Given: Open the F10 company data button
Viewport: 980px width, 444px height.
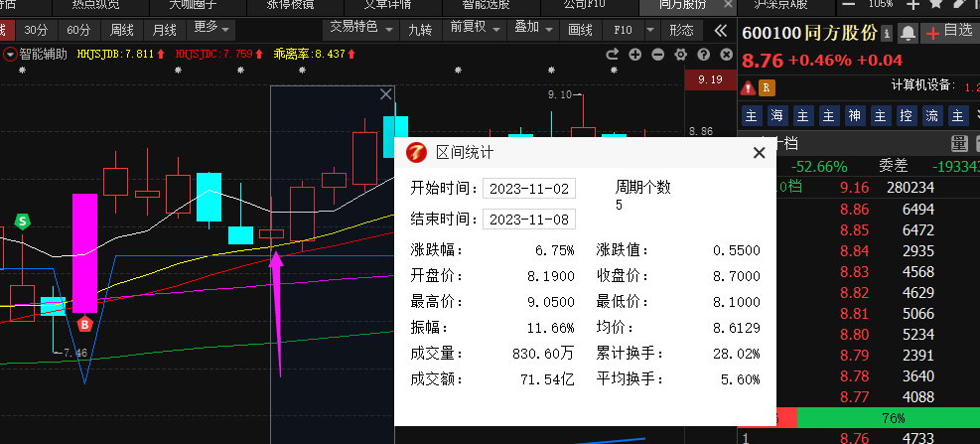Looking at the screenshot, I should (624, 30).
